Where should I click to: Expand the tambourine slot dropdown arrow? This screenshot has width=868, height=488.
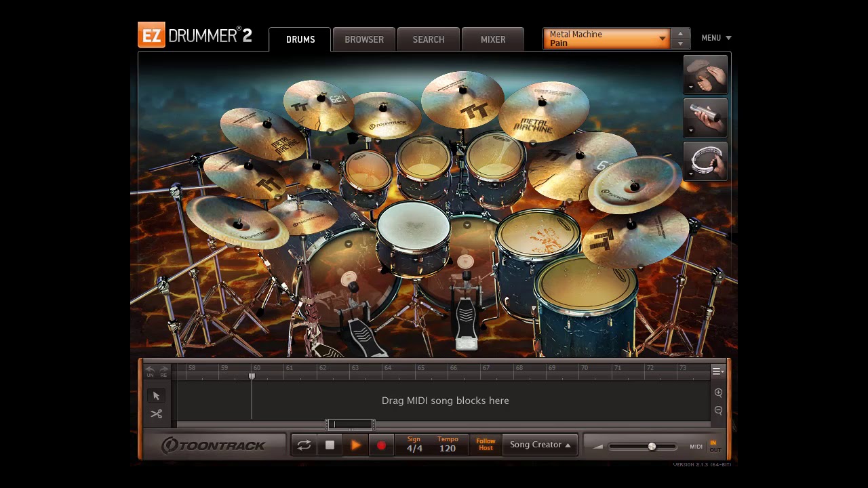click(691, 174)
